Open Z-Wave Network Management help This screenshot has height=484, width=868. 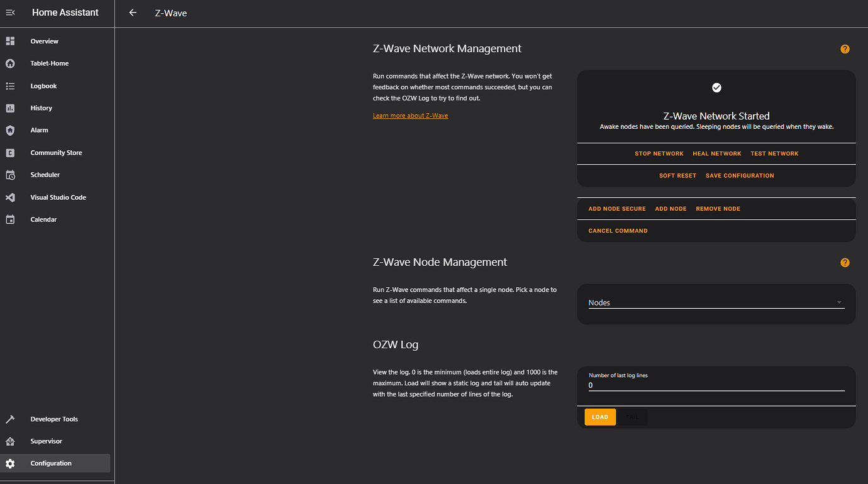845,48
